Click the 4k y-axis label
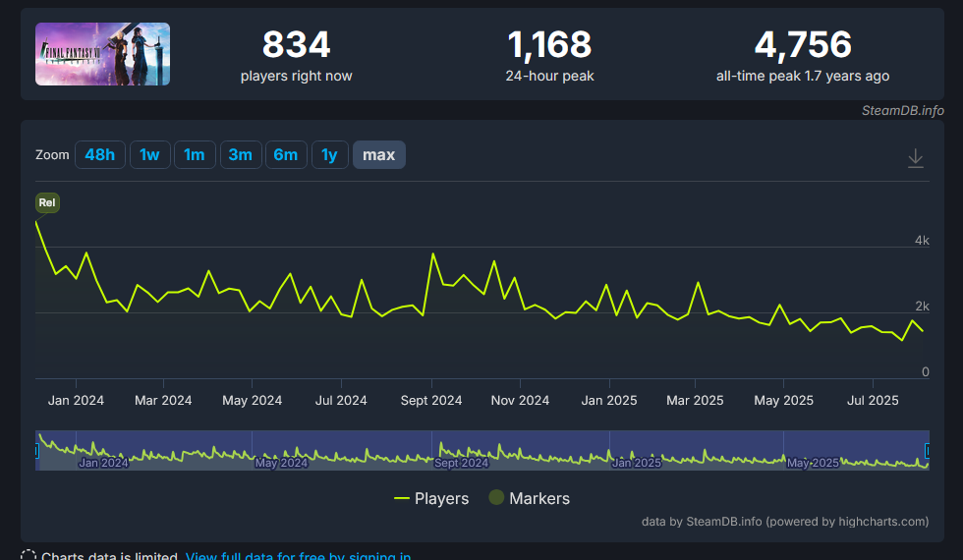The image size is (963, 560). (922, 241)
